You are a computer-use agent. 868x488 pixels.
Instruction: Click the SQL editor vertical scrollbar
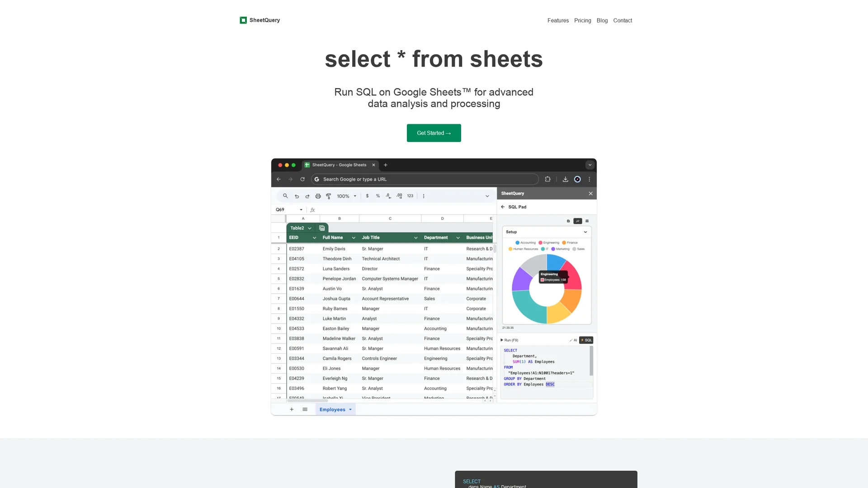coord(591,361)
